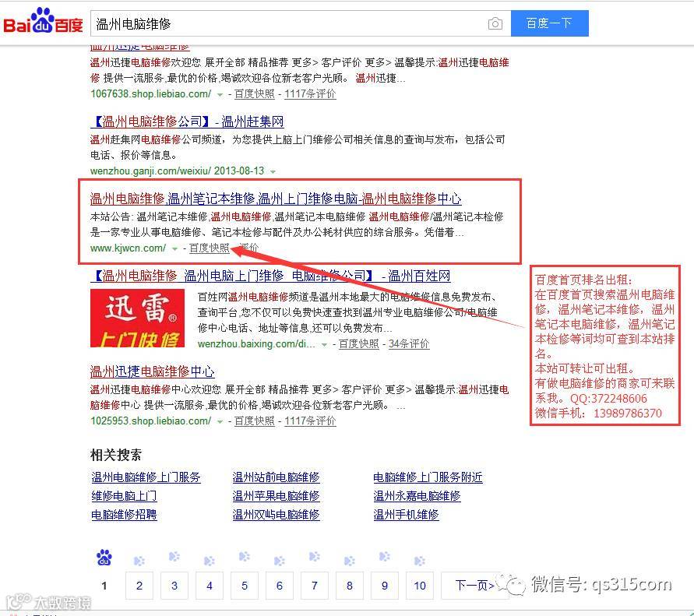Open 百度快照 for 1025953.shop.liebiao.com result
Screen dimensions: 694x616
(254, 421)
